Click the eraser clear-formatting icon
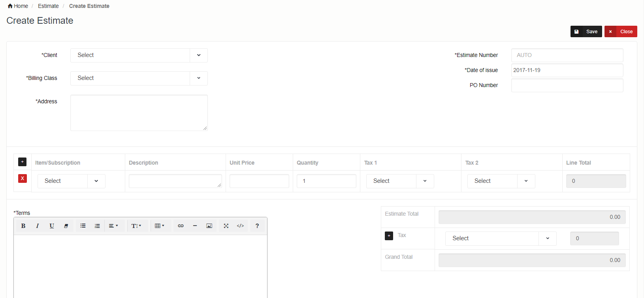This screenshot has height=298, width=644. [66, 226]
